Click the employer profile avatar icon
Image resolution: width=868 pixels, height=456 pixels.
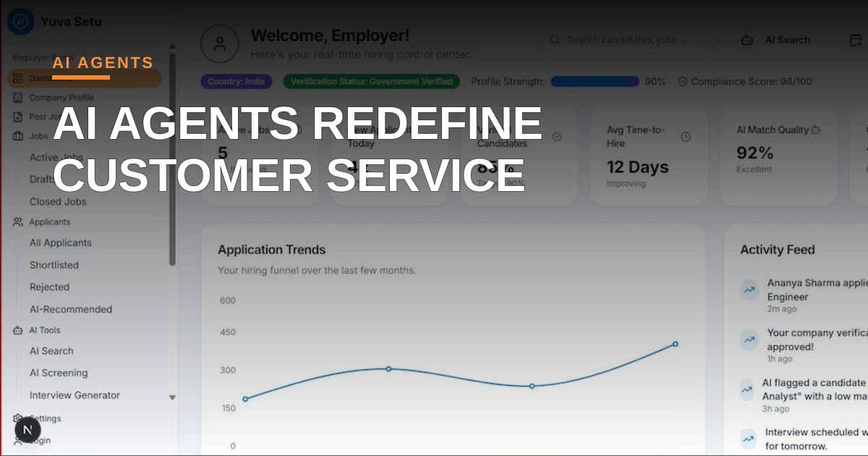click(219, 43)
